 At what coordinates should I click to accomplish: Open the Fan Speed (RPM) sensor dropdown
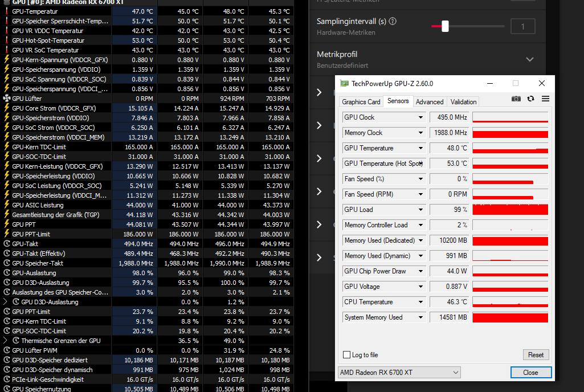click(420, 194)
